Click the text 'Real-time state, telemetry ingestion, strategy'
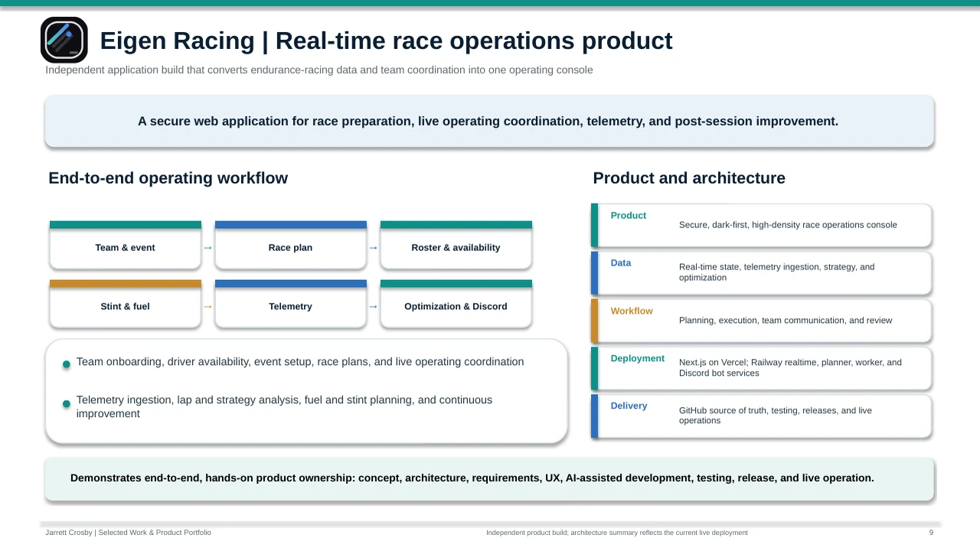 point(776,272)
